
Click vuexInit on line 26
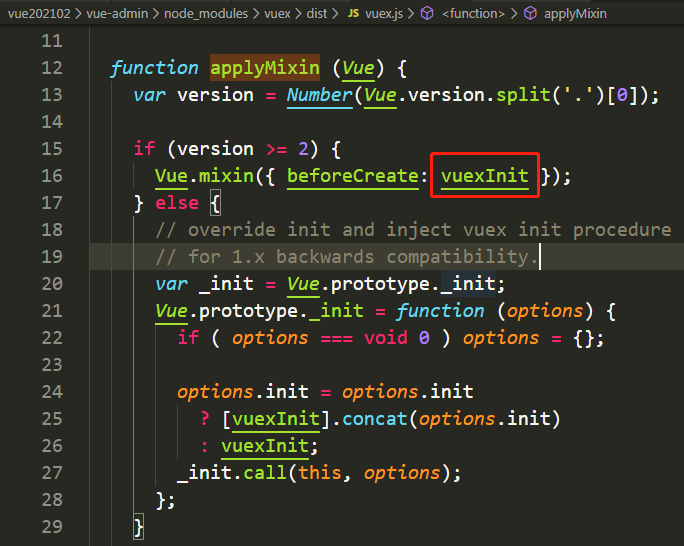pyautogui.click(x=265, y=446)
